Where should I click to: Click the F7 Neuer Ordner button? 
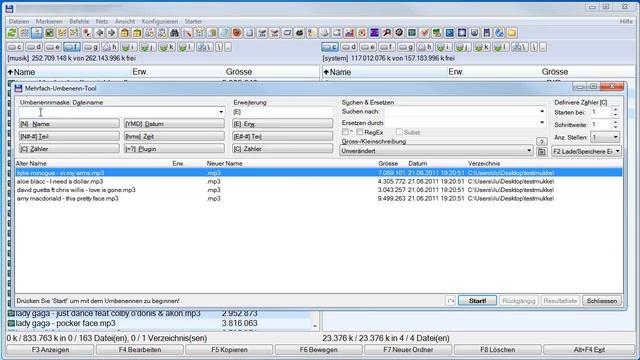pos(408,350)
